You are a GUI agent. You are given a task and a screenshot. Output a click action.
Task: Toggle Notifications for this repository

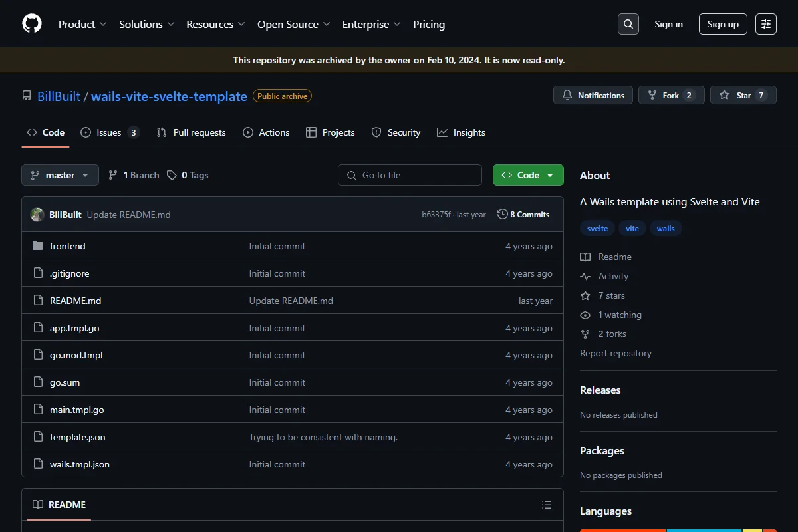coord(593,96)
